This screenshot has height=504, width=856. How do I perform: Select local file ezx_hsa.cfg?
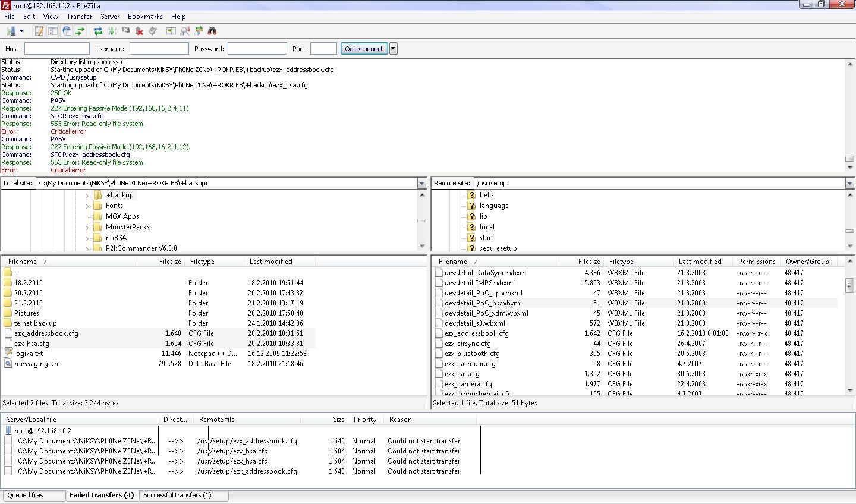[x=159, y=344]
